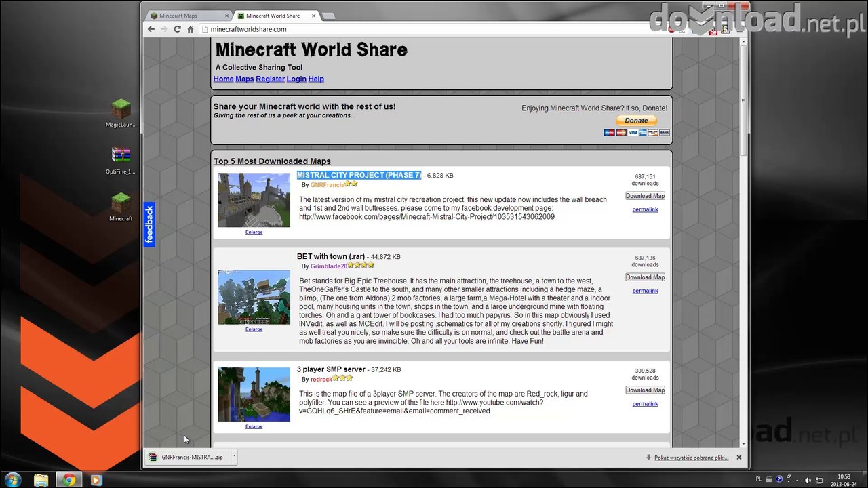Open MagicLauncher desktop icon
This screenshot has width=868, height=488.
[x=121, y=113]
